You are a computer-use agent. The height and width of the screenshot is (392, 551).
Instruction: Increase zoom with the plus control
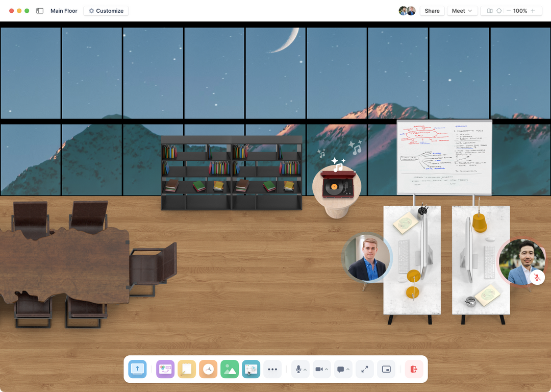click(x=534, y=11)
